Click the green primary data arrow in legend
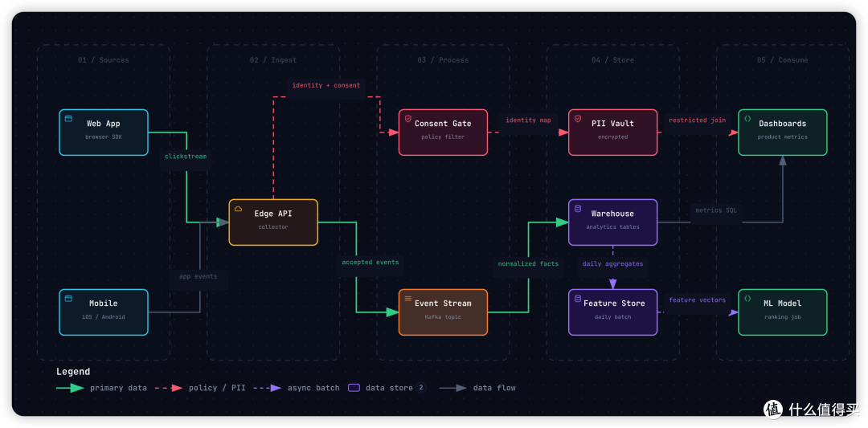This screenshot has width=868, height=428. 70,388
